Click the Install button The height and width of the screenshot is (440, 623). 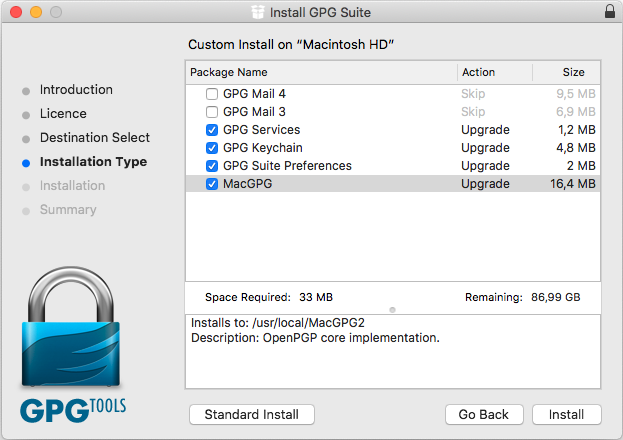tap(567, 415)
